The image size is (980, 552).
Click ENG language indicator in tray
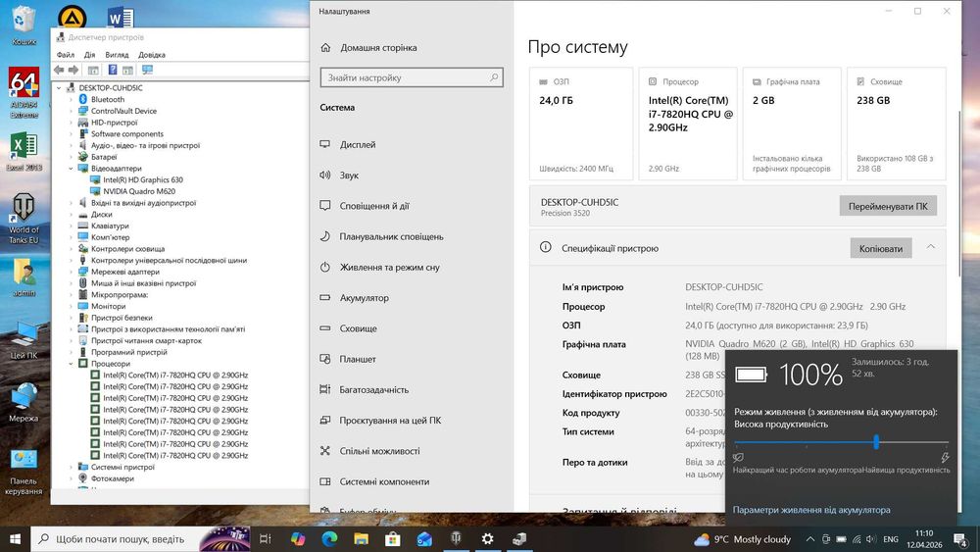tap(891, 539)
